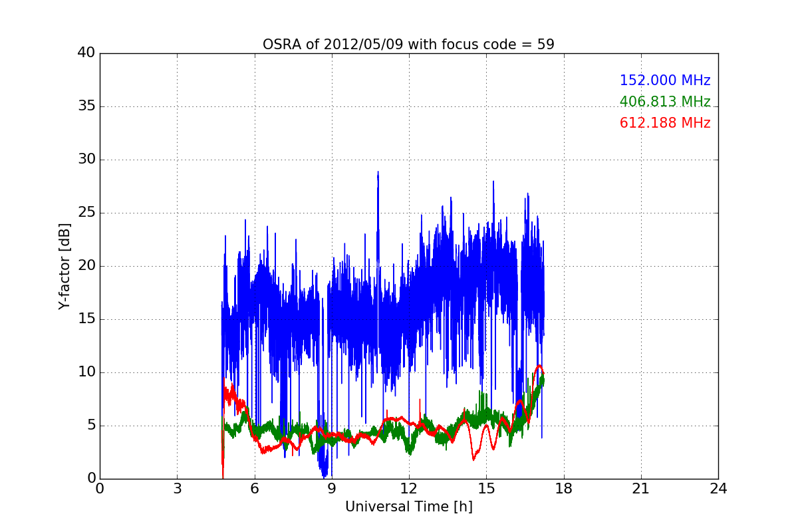Screen dimensions: 798x532
Task: Click the x-axis tick label 21
Action: (641, 489)
